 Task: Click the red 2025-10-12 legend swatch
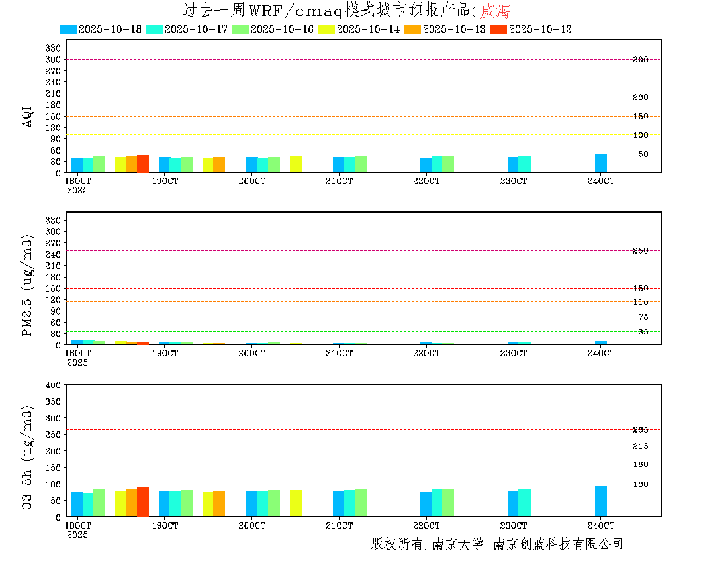tap(498, 29)
